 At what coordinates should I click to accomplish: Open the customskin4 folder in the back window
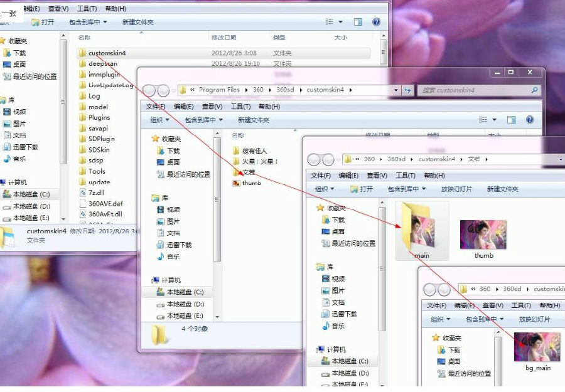pos(223,53)
